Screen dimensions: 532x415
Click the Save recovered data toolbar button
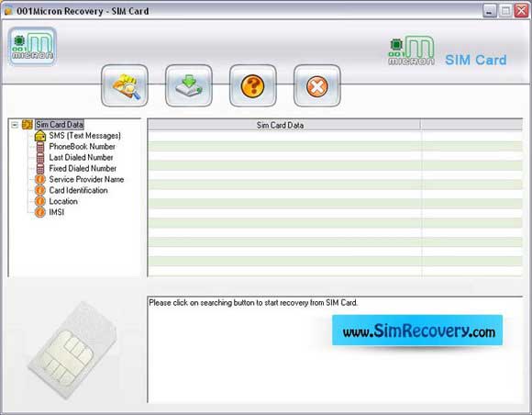click(x=189, y=85)
